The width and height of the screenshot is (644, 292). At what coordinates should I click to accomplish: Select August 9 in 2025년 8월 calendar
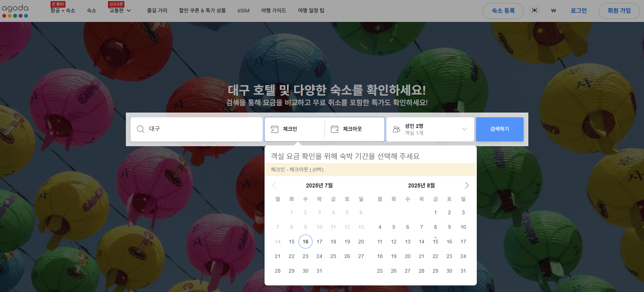click(449, 227)
